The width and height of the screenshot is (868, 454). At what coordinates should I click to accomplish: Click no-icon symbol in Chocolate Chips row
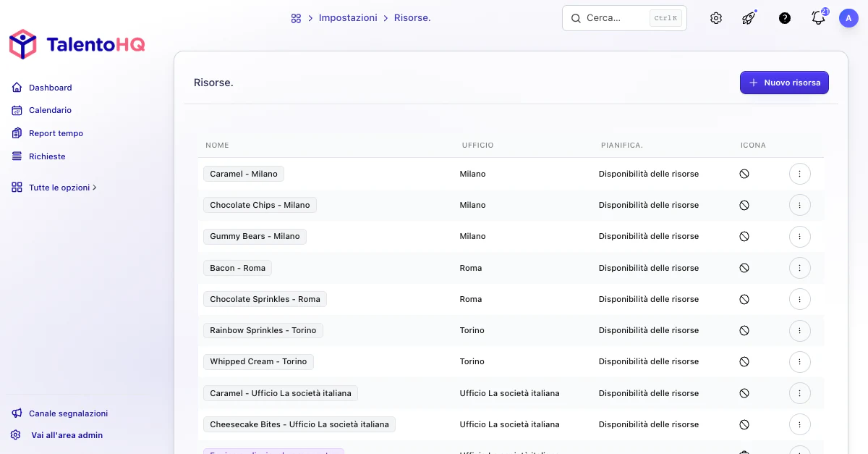point(744,205)
